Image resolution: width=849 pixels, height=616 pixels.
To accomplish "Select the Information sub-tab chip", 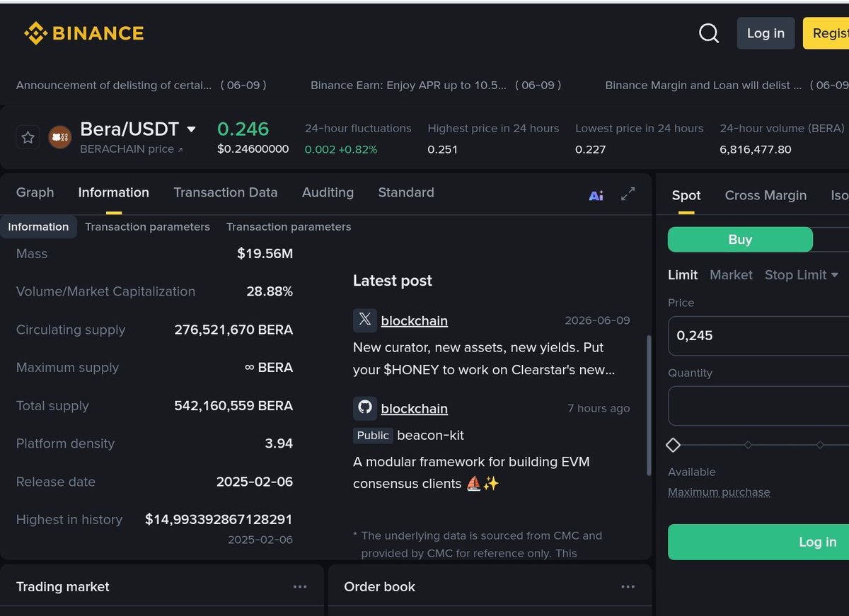I will pos(38,227).
